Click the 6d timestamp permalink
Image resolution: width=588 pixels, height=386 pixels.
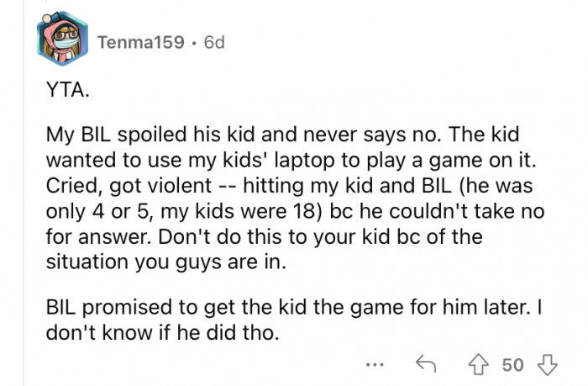(x=214, y=42)
